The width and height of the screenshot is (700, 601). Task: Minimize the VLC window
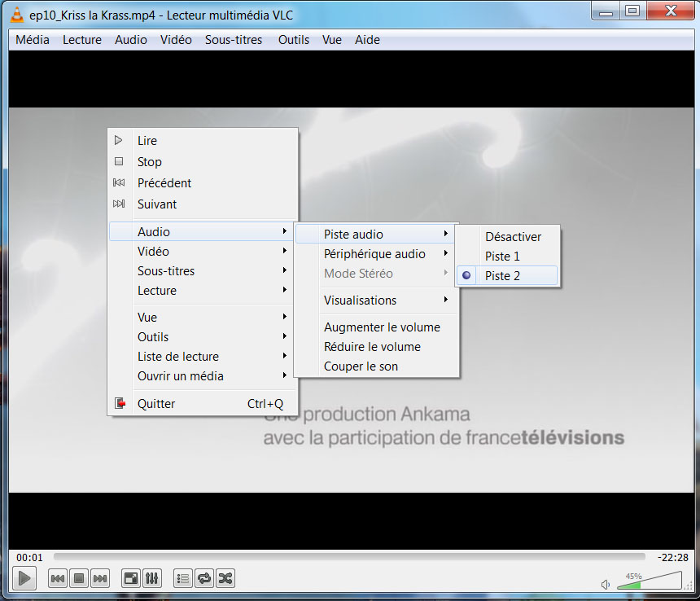pyautogui.click(x=606, y=11)
